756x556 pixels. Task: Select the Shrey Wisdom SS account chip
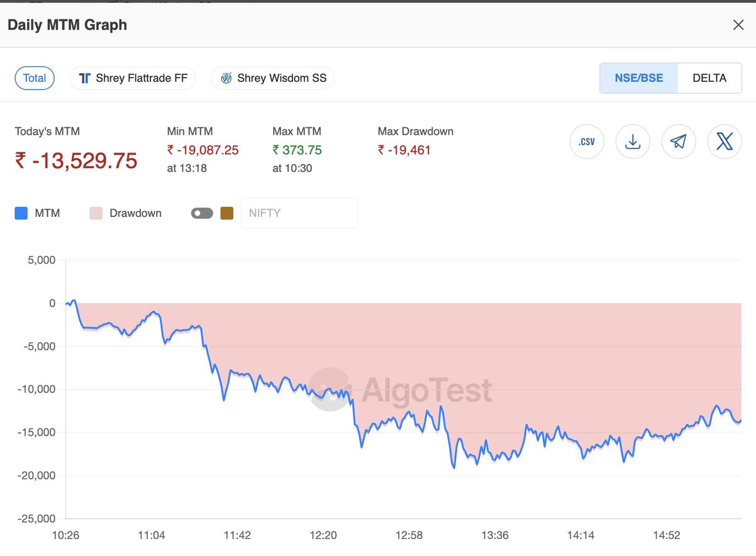pyautogui.click(x=273, y=78)
